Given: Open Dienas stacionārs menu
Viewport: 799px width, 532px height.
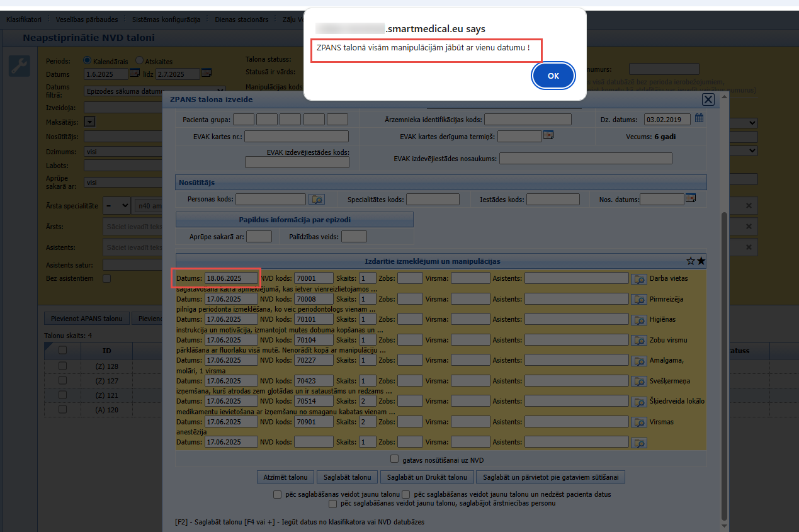Looking at the screenshot, I should 242,20.
